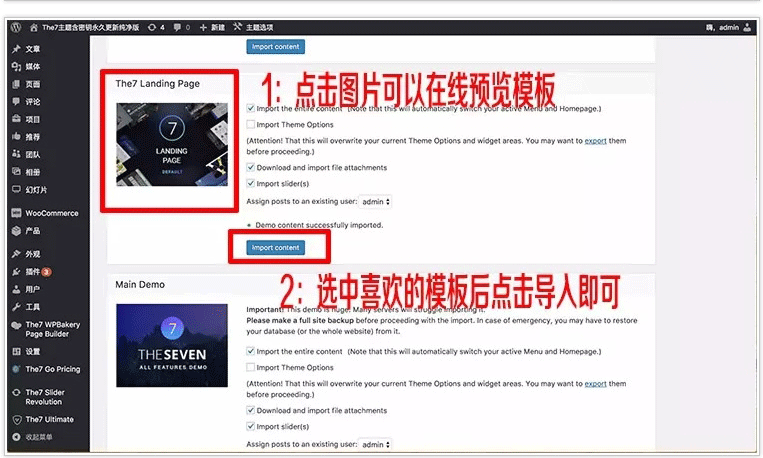763x458 pixels.
Task: Preview The Seven Main Demo thumbnail
Action: click(x=172, y=346)
